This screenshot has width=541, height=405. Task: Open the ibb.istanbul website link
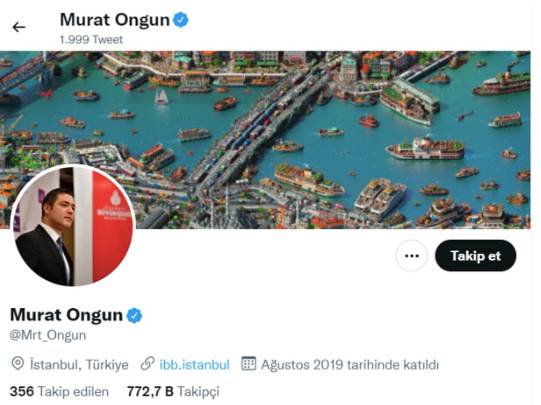point(194,365)
